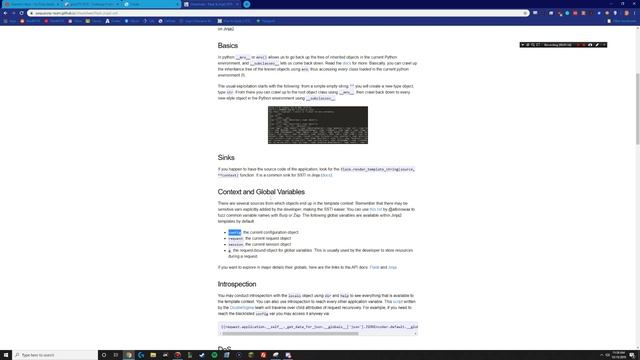640x360 pixels.
Task: Open the Flask API docs link
Action: (374, 267)
